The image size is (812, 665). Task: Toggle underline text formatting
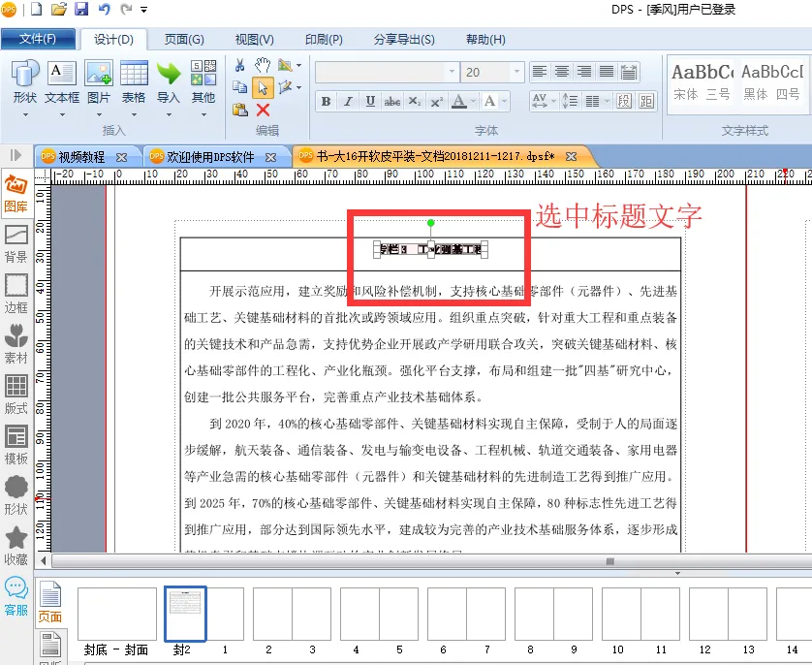(x=370, y=102)
